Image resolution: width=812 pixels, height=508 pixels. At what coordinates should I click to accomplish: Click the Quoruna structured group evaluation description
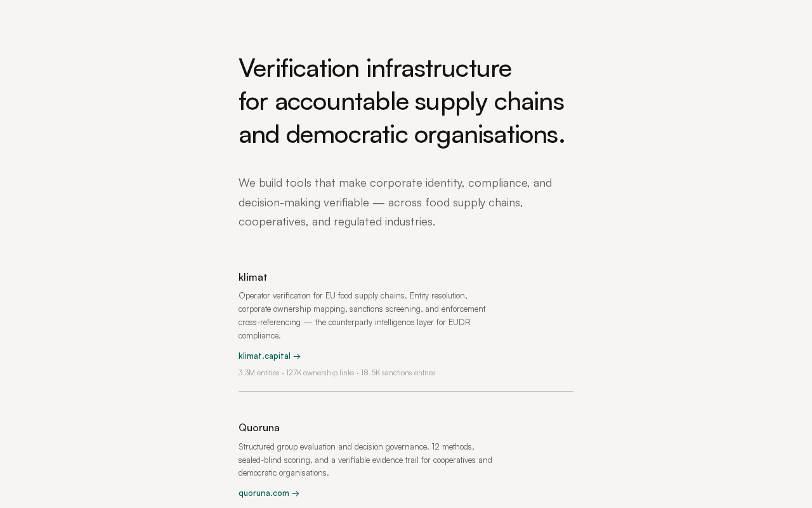click(365, 460)
